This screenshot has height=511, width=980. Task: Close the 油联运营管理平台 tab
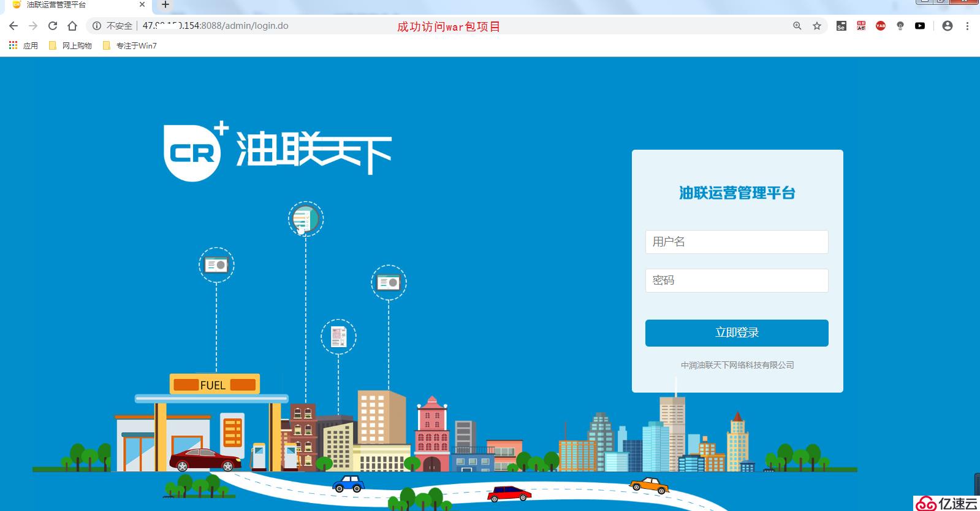[x=142, y=4]
